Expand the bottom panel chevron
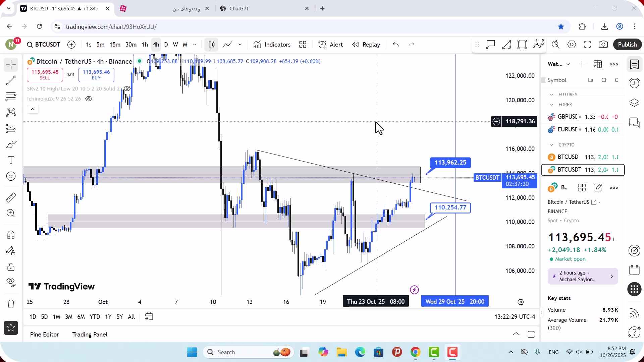This screenshot has height=362, width=644. pyautogui.click(x=516, y=334)
